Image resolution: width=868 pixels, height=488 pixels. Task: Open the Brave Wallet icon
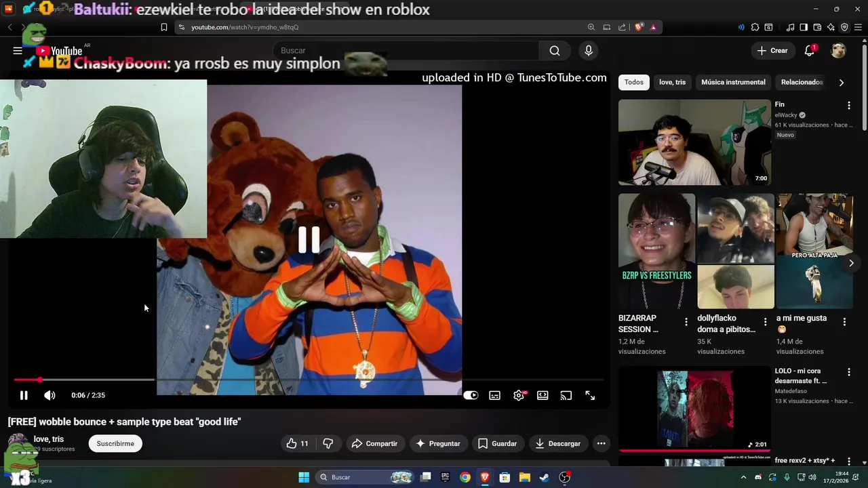pyautogui.click(x=817, y=27)
